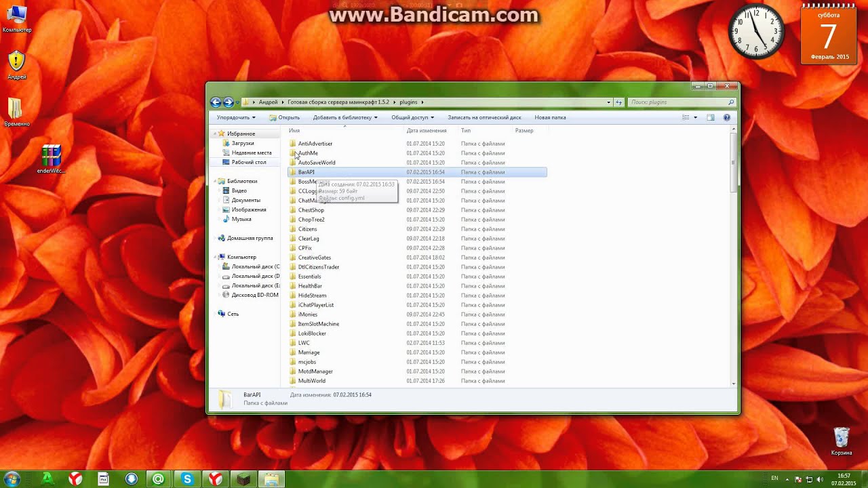This screenshot has height=488, width=868.
Task: Open Skype from the taskbar
Action: point(186,479)
